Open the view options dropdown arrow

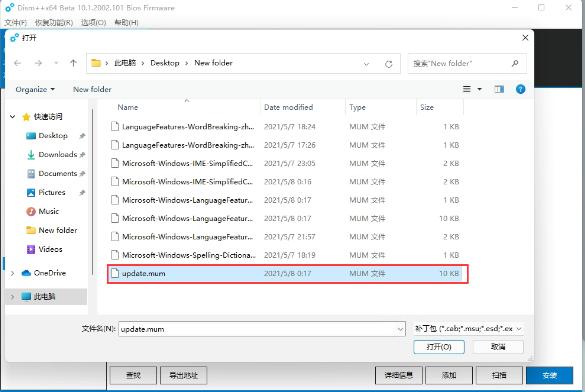(479, 89)
